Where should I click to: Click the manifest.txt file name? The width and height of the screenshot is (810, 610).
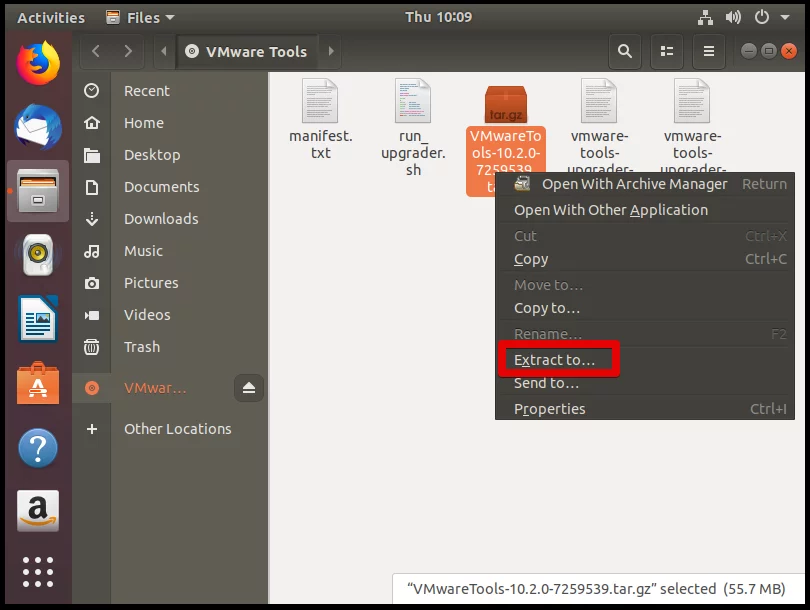point(321,145)
